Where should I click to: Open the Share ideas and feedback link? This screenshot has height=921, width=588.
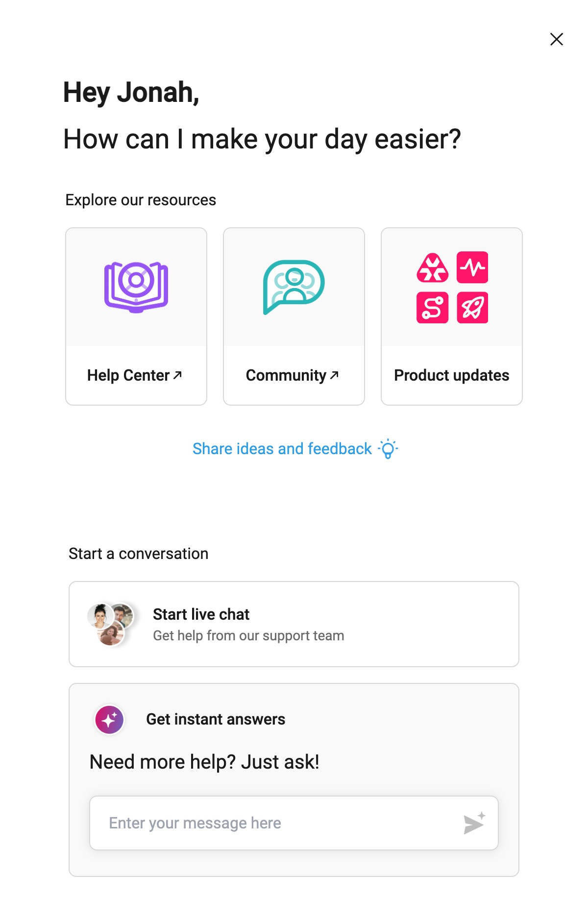coord(282,449)
